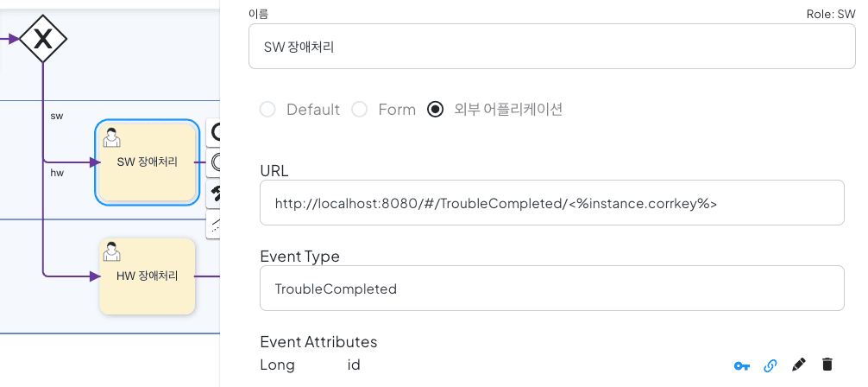Viewport: 868px width, 387px height.
Task: Click the 이름 field containing SW 장애처리
Action: [x=552, y=47]
